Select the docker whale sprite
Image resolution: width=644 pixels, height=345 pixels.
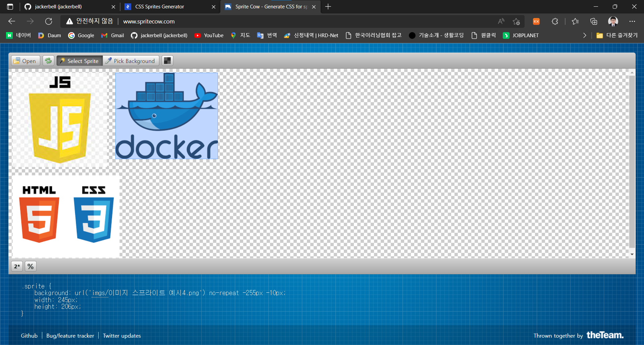pyautogui.click(x=167, y=116)
